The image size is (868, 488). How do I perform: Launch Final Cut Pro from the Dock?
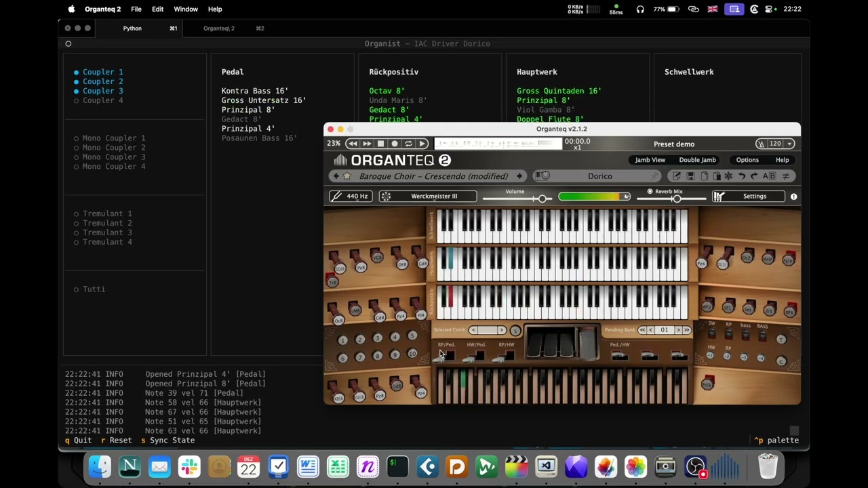pos(517,467)
